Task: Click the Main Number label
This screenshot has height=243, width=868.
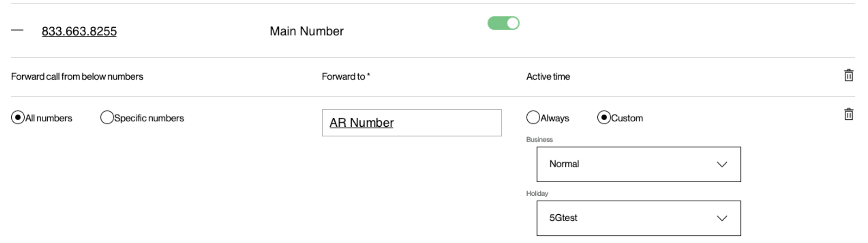Action: [x=307, y=31]
